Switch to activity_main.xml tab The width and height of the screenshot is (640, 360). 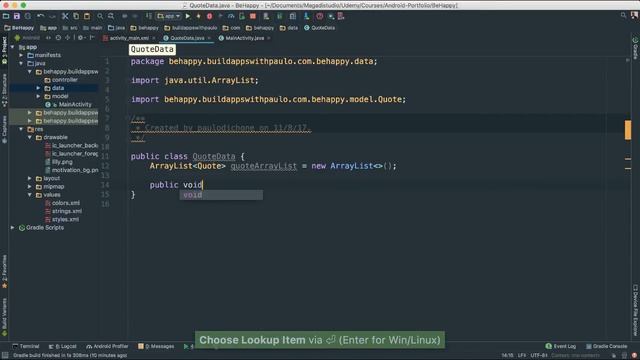click(129, 38)
